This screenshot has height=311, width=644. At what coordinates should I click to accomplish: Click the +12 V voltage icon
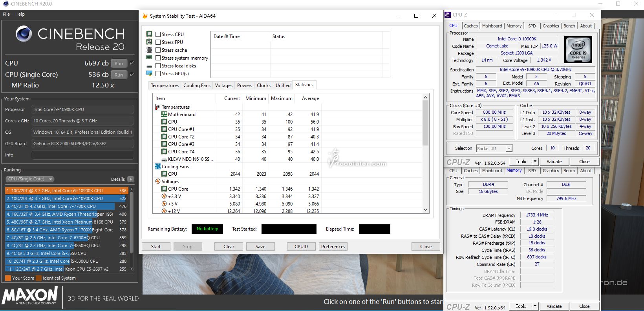point(164,211)
